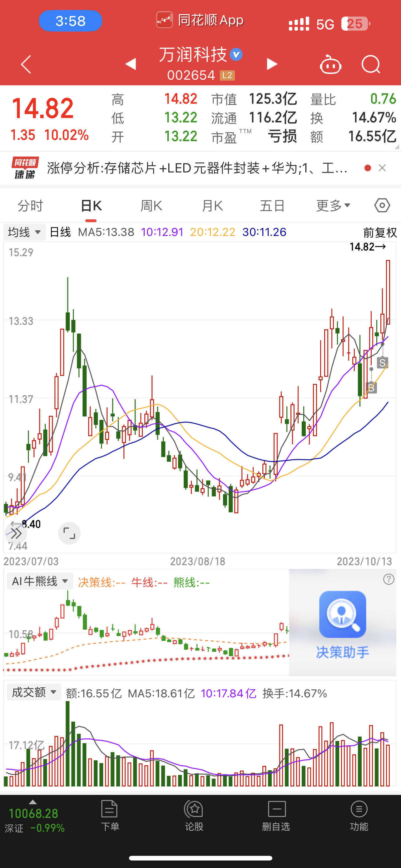Tap the help question mark icon
This screenshot has width=401, height=868.
(x=389, y=579)
